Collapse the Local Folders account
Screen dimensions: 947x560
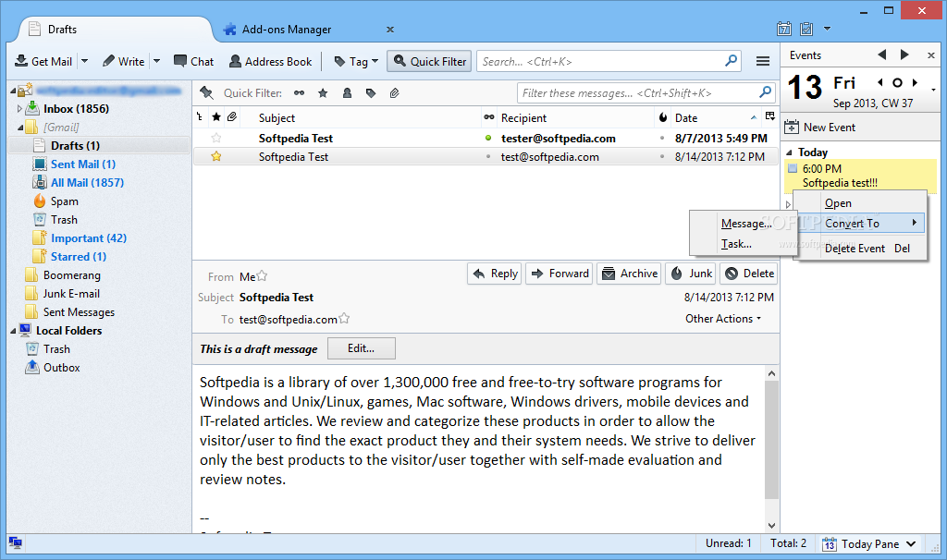coord(13,331)
